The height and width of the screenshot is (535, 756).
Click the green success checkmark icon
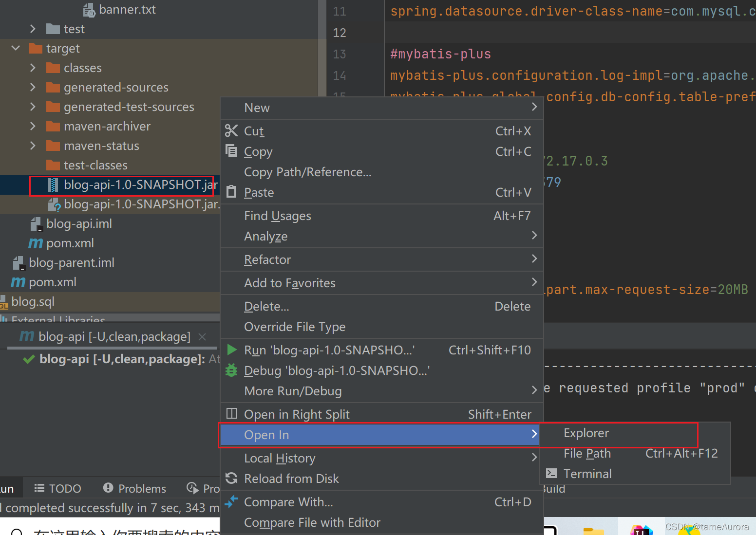tap(29, 359)
